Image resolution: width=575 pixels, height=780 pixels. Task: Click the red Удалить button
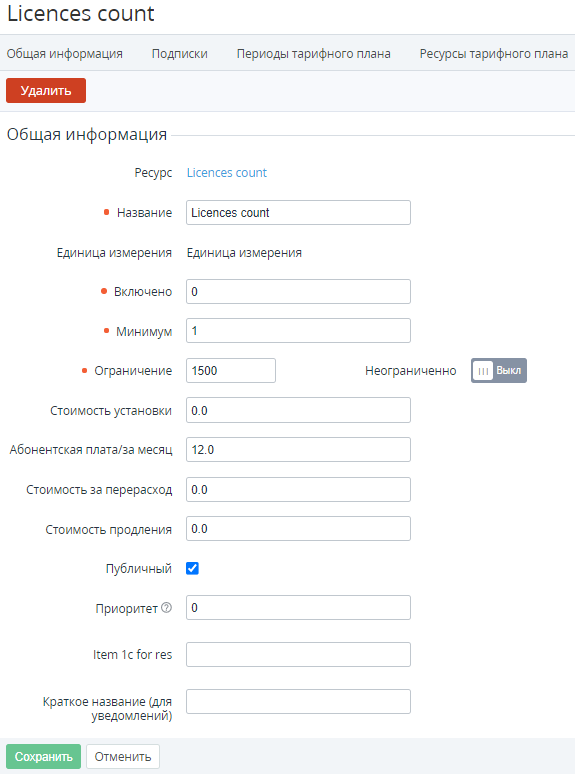pos(46,91)
